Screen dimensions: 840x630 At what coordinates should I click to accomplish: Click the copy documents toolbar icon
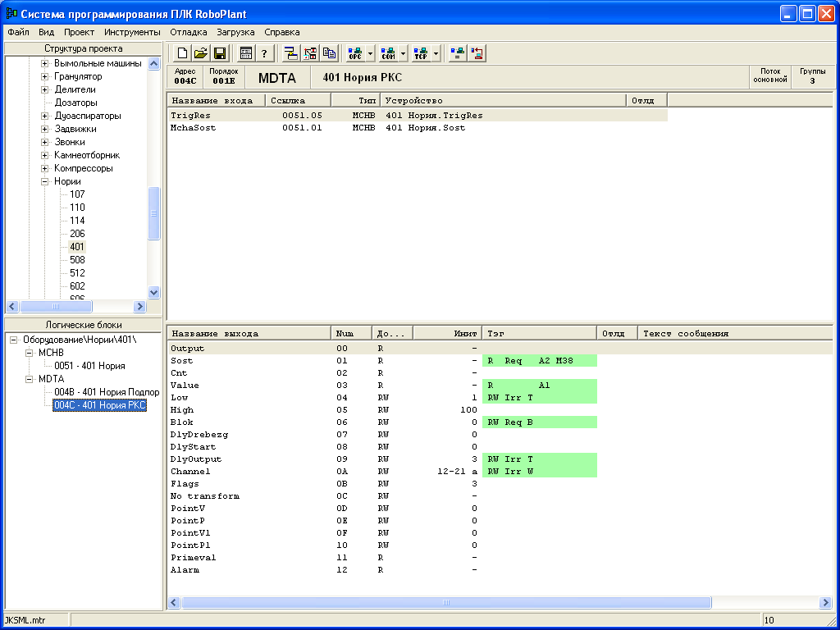coord(330,53)
